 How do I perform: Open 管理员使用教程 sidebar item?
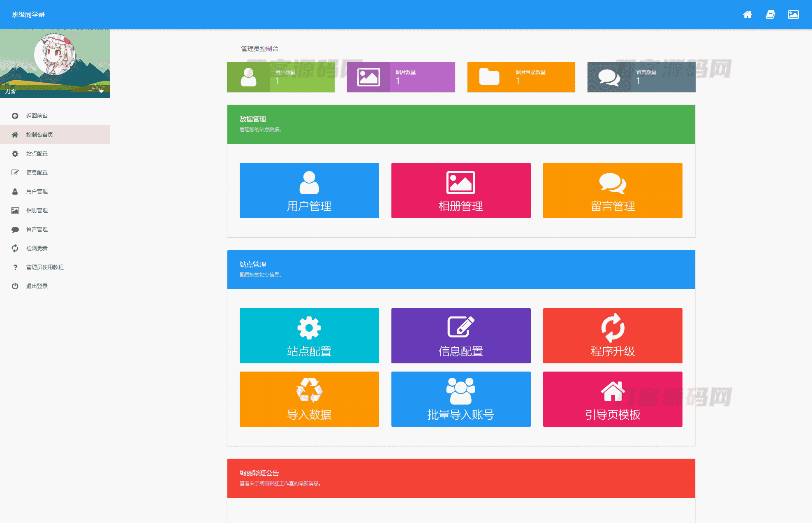(x=45, y=267)
